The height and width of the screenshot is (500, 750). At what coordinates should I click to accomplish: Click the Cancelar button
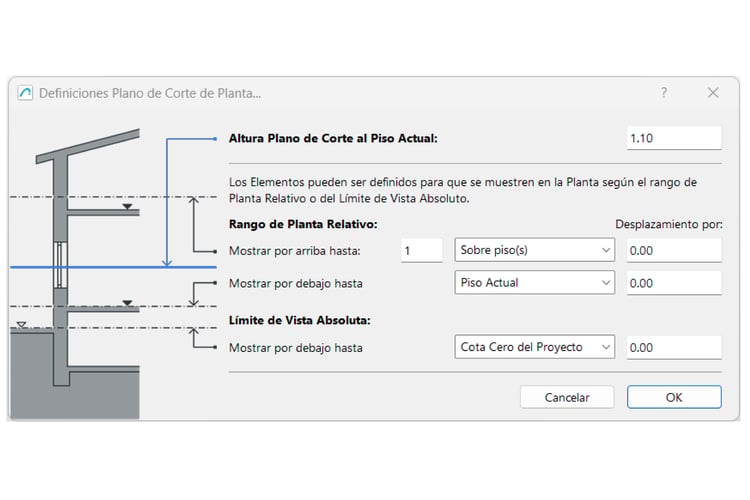pyautogui.click(x=567, y=397)
